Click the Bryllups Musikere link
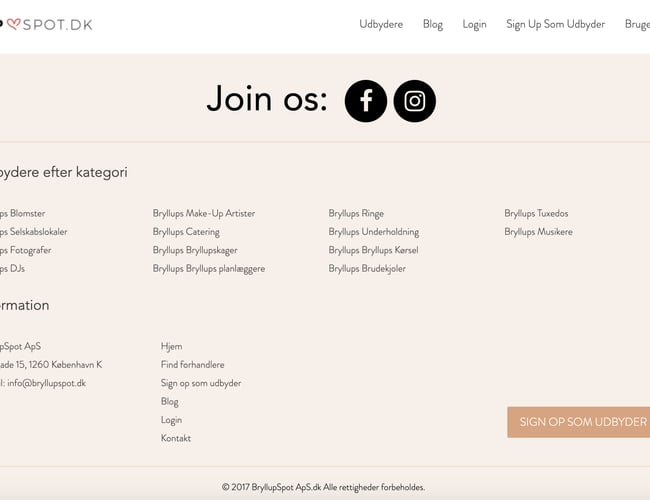This screenshot has height=500, width=650. [538, 232]
